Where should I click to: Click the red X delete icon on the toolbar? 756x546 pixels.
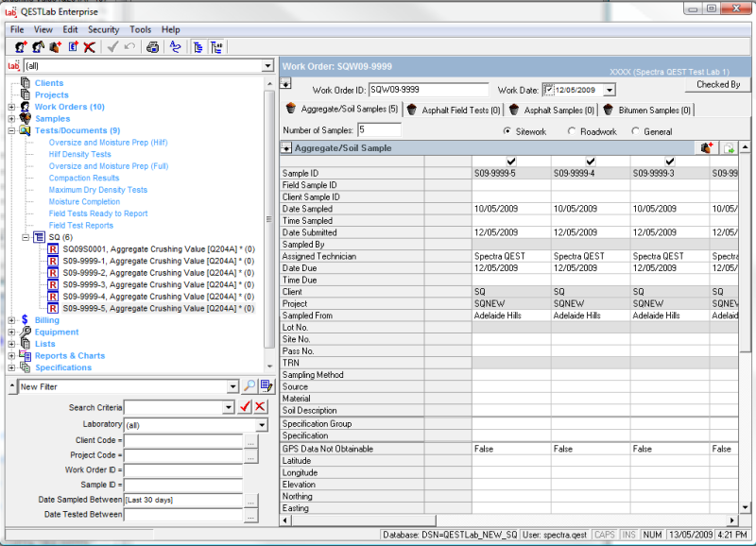[87, 46]
